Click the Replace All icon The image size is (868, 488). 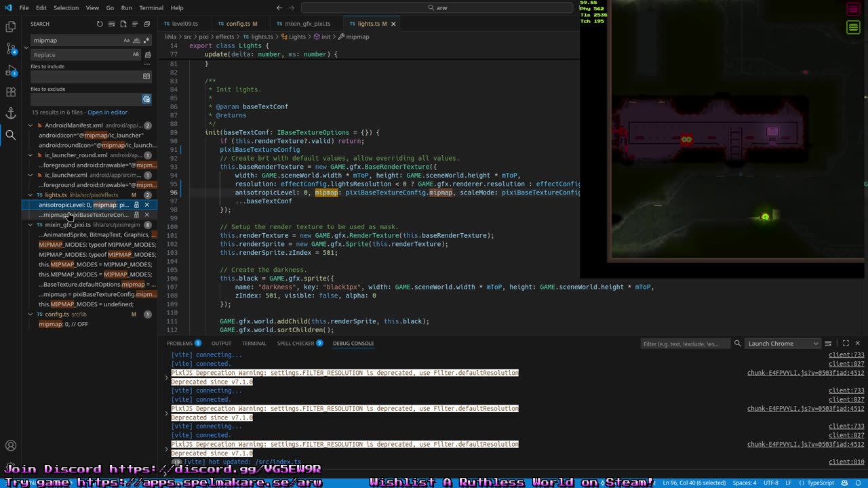click(148, 55)
